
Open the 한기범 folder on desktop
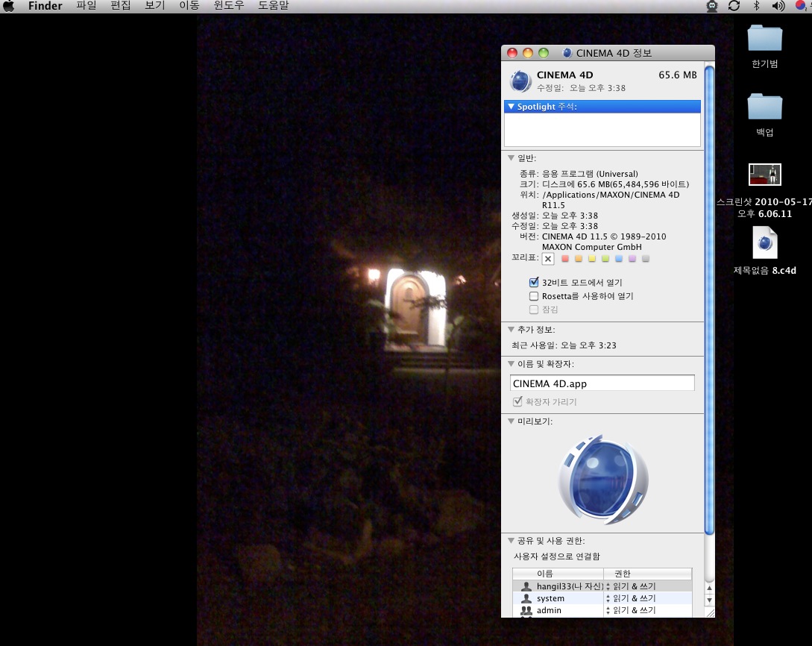click(764, 38)
